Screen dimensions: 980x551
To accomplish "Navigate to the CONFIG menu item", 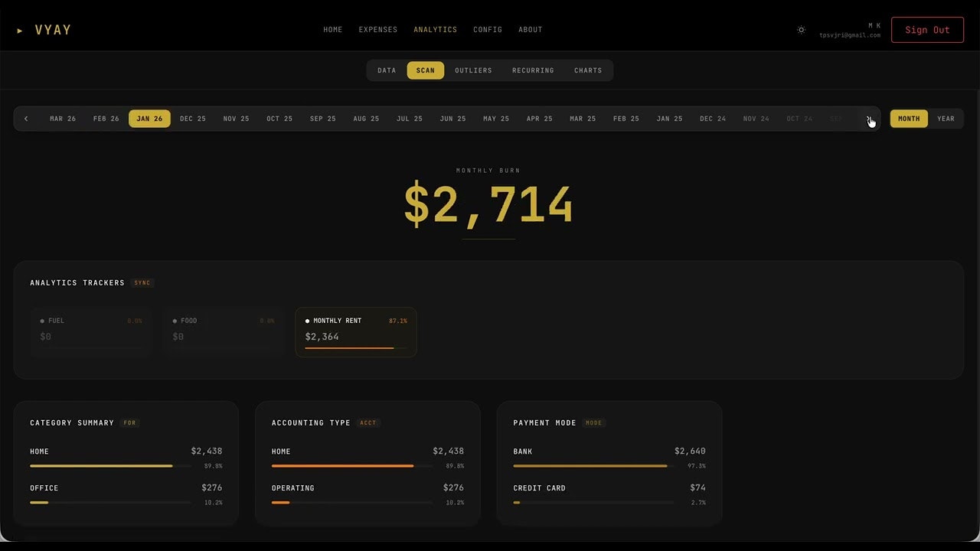I will point(488,30).
